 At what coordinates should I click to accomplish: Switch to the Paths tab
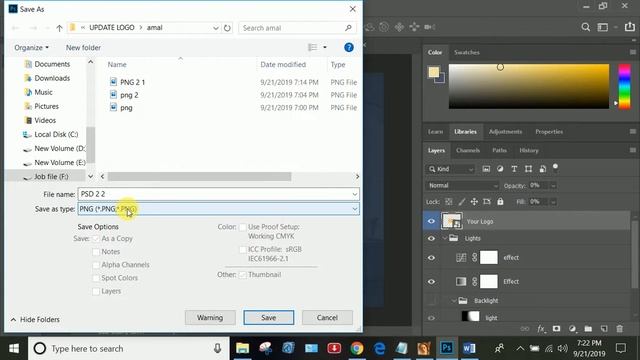tap(499, 150)
